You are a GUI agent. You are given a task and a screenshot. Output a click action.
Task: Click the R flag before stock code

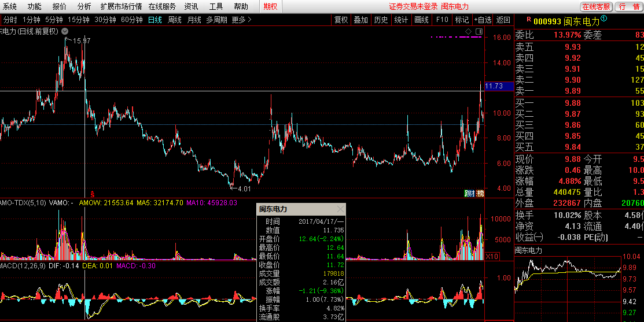529,19
